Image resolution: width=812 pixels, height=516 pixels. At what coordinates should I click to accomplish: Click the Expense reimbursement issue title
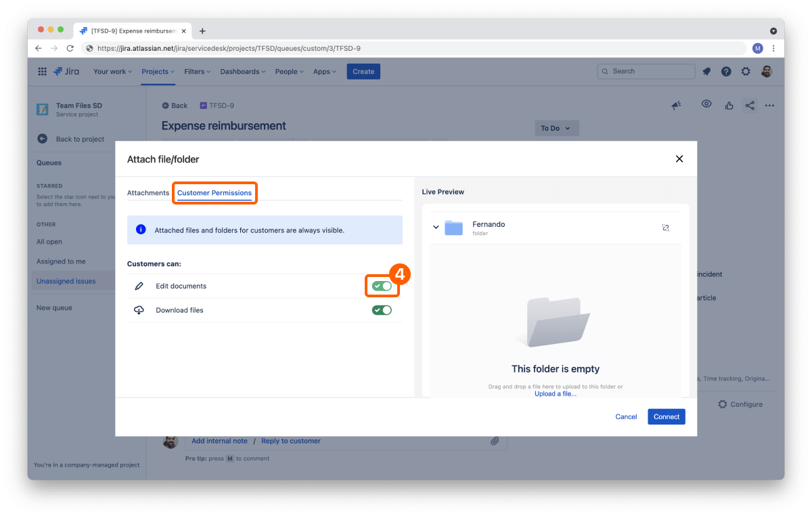[224, 126]
